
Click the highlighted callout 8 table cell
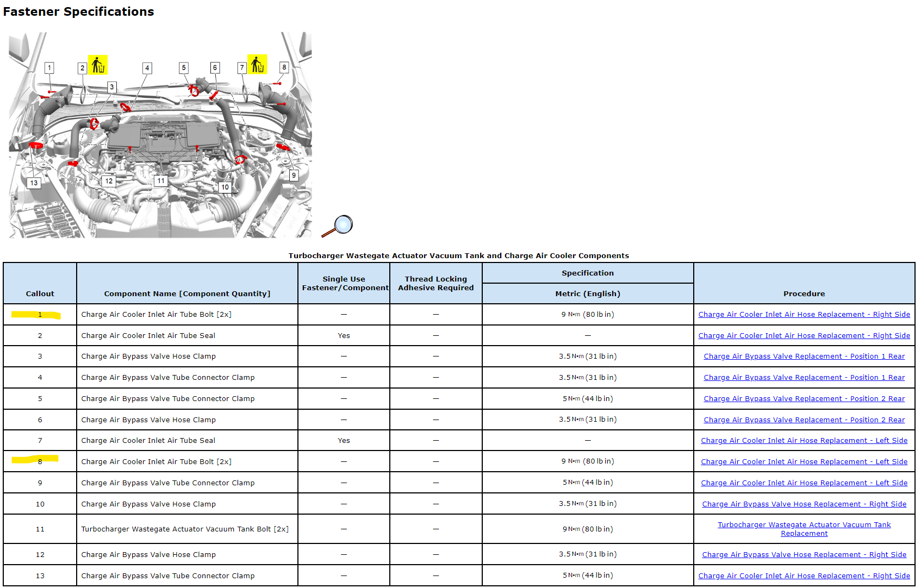[x=40, y=461]
